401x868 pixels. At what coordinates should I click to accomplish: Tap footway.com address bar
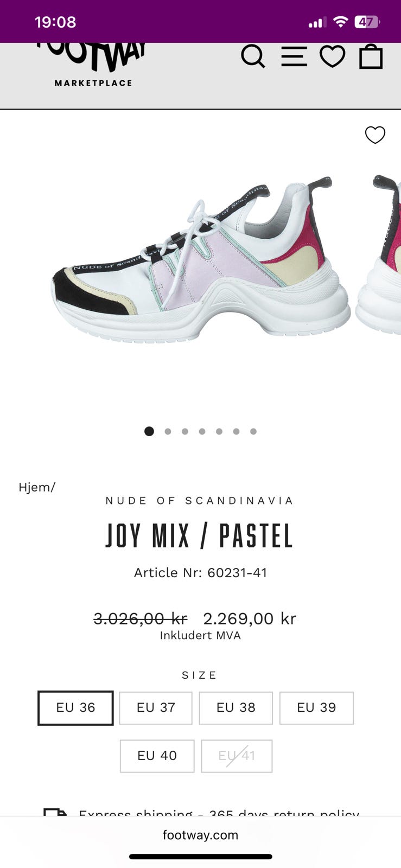200,835
